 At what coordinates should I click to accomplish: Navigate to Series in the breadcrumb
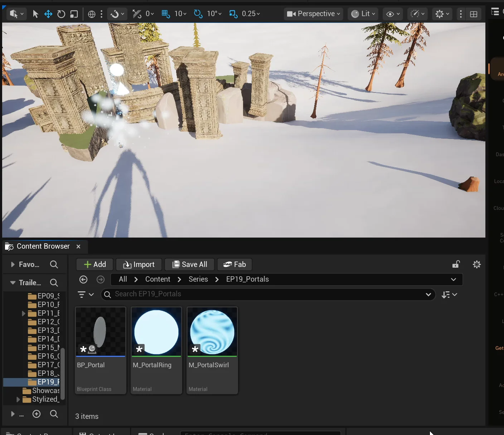(x=198, y=279)
